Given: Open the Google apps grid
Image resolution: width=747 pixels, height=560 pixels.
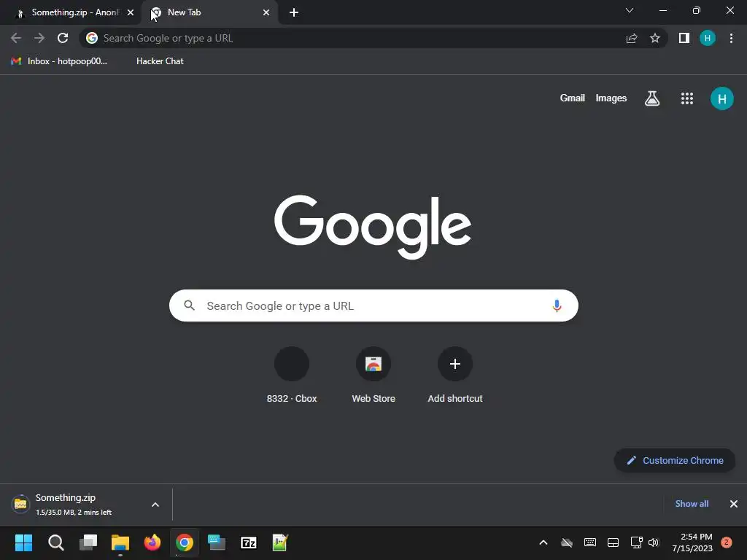Looking at the screenshot, I should coord(687,98).
